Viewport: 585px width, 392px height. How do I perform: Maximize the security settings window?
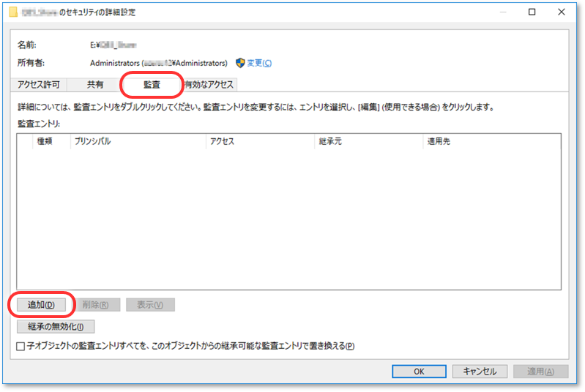click(x=532, y=12)
